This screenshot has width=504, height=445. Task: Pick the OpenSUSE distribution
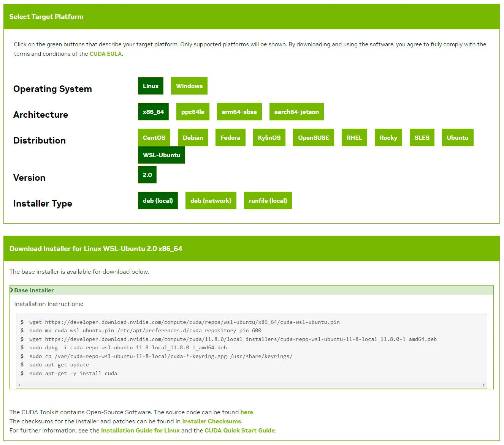313,137
